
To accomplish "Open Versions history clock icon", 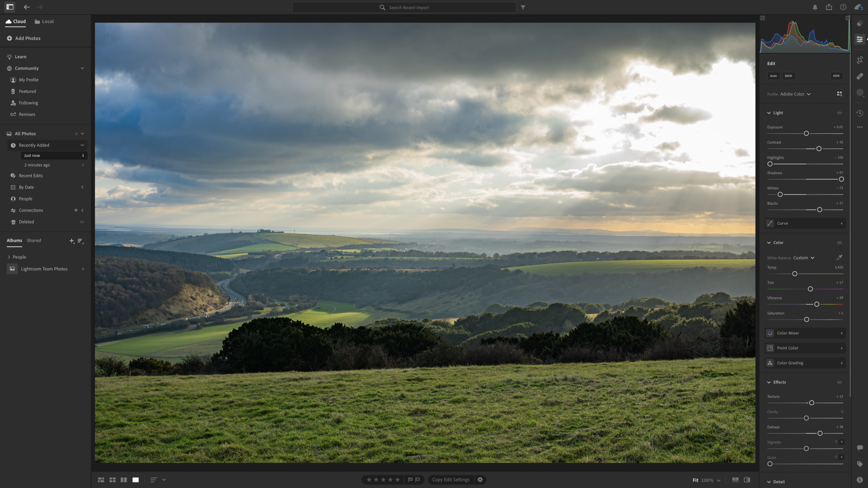I will coord(859,113).
